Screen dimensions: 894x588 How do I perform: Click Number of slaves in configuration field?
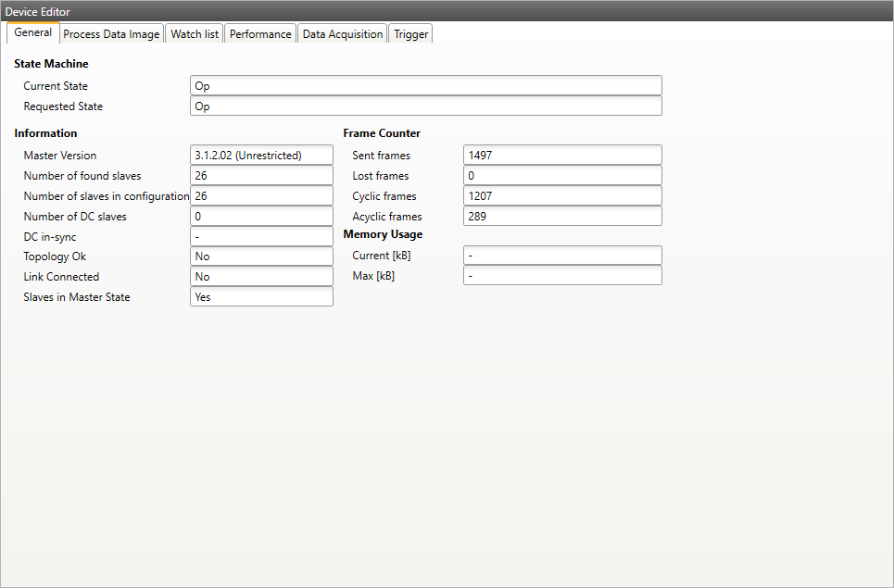[x=260, y=196]
